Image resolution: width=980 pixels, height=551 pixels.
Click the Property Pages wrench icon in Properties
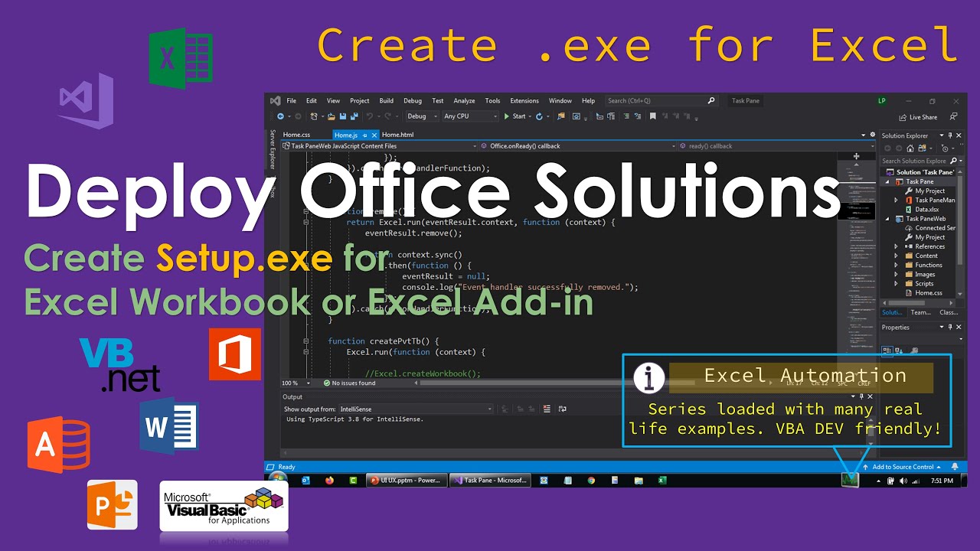[x=914, y=351]
